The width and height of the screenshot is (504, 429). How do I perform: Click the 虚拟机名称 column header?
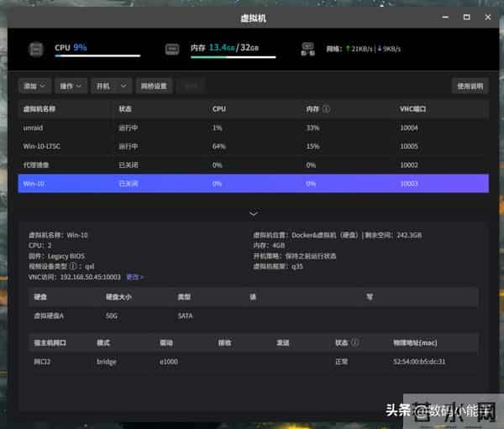coord(39,109)
